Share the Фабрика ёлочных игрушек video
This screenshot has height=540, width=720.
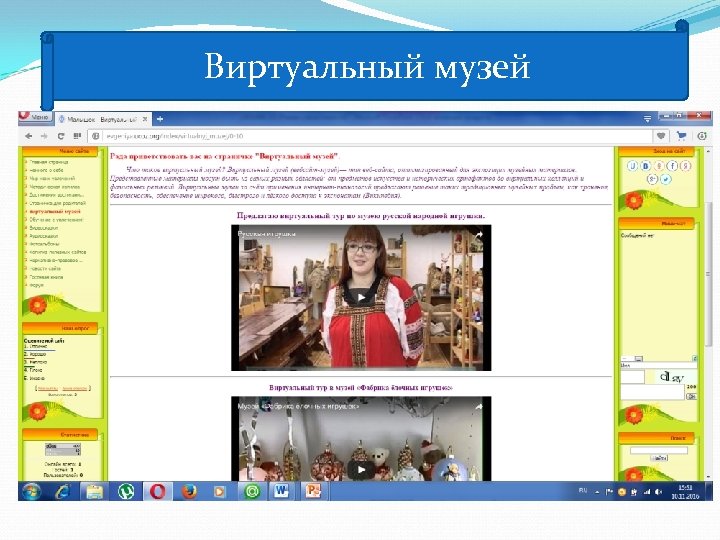[x=479, y=406]
